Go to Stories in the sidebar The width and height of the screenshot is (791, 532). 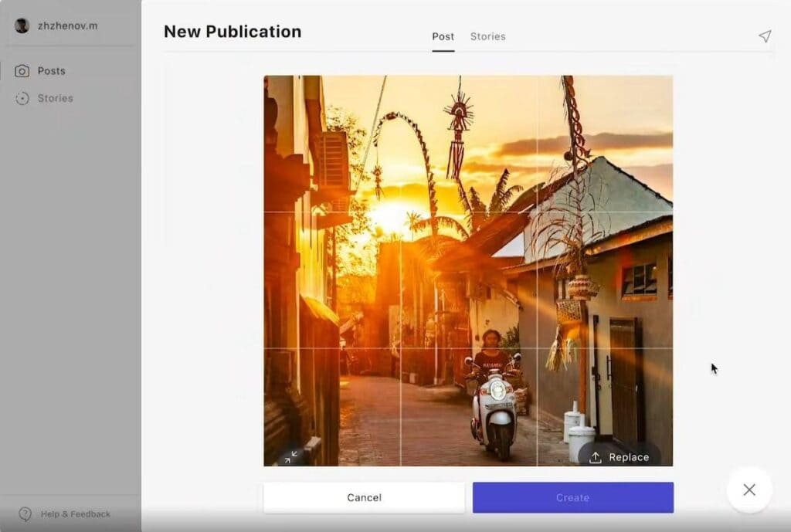(x=56, y=98)
